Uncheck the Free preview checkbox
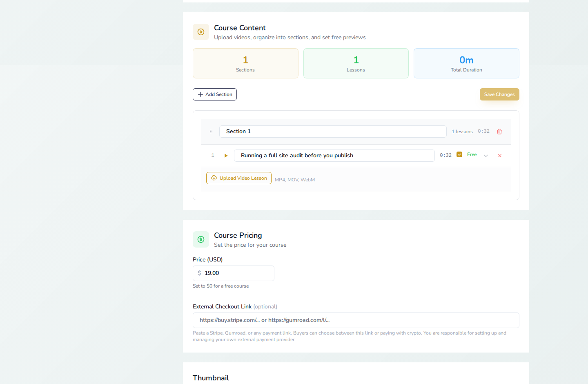Image resolution: width=588 pixels, height=384 pixels. click(x=459, y=154)
